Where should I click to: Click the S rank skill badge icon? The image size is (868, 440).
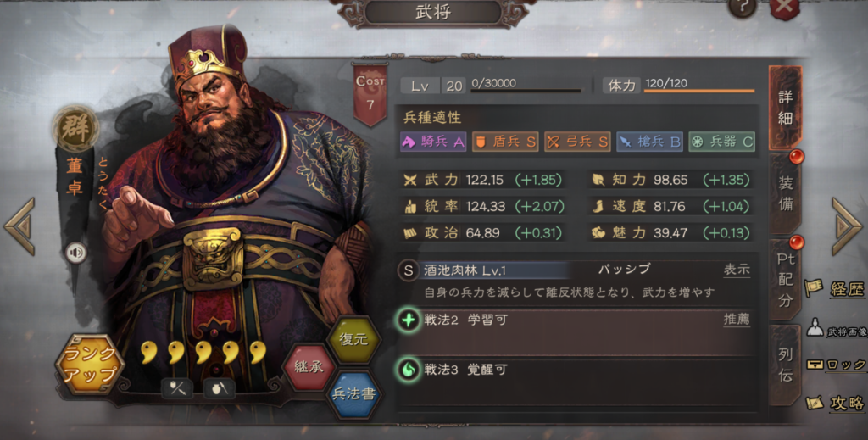409,270
